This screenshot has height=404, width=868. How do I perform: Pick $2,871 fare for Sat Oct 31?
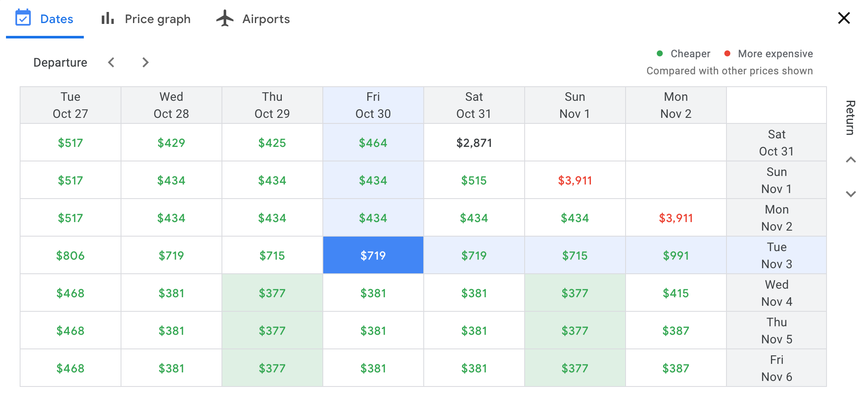click(474, 143)
